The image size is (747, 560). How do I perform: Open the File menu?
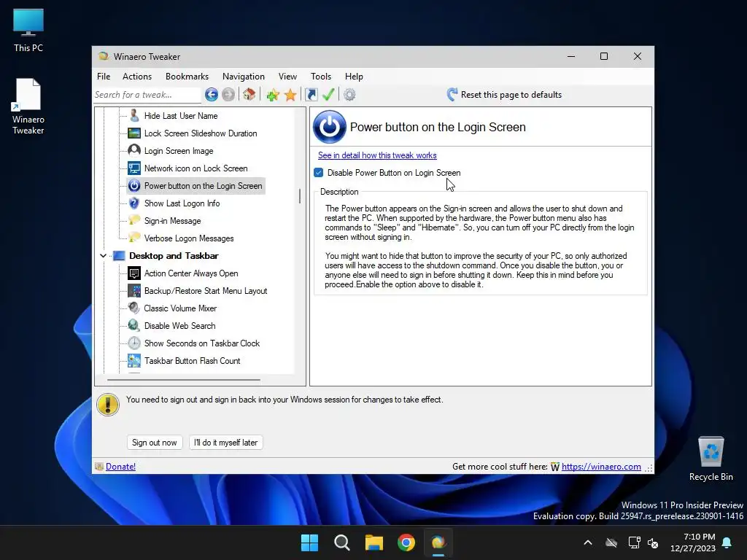(x=104, y=76)
